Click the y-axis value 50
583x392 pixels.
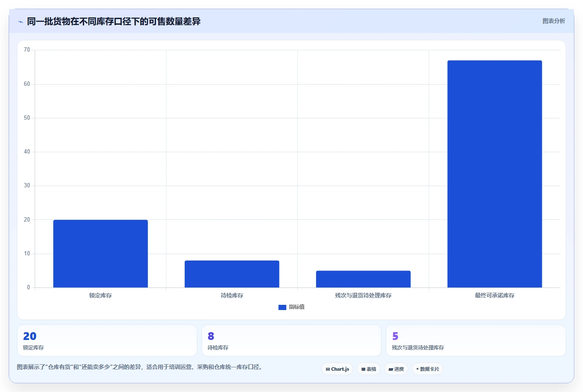(x=27, y=118)
